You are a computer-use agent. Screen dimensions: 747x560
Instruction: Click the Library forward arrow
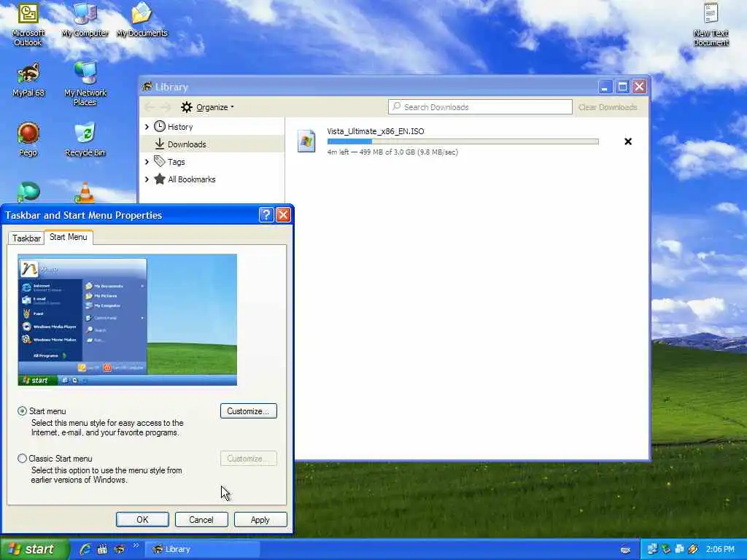click(x=166, y=107)
